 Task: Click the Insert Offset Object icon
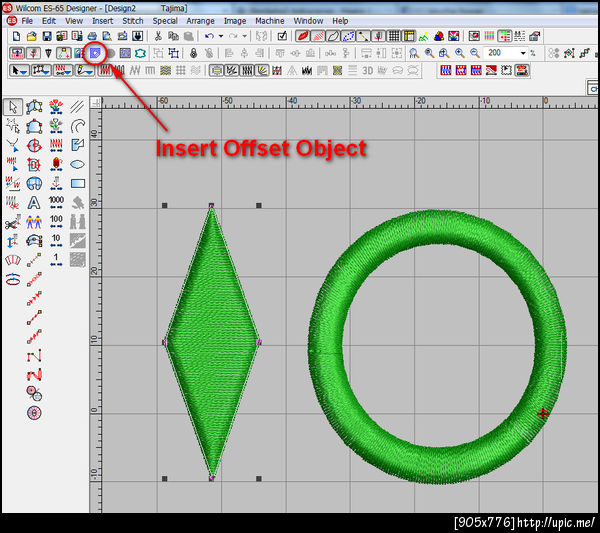click(95, 53)
